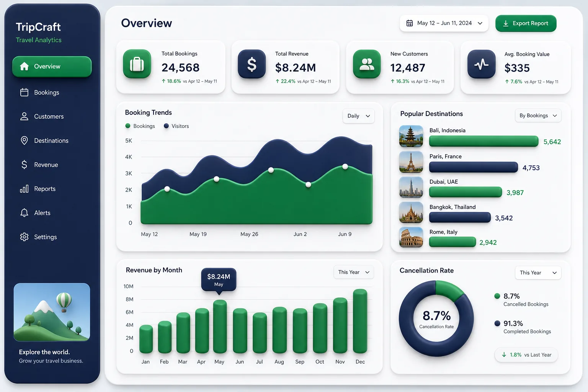Click the 8.7% cancellation donut chart
This screenshot has width=588, height=392.
pos(436,318)
